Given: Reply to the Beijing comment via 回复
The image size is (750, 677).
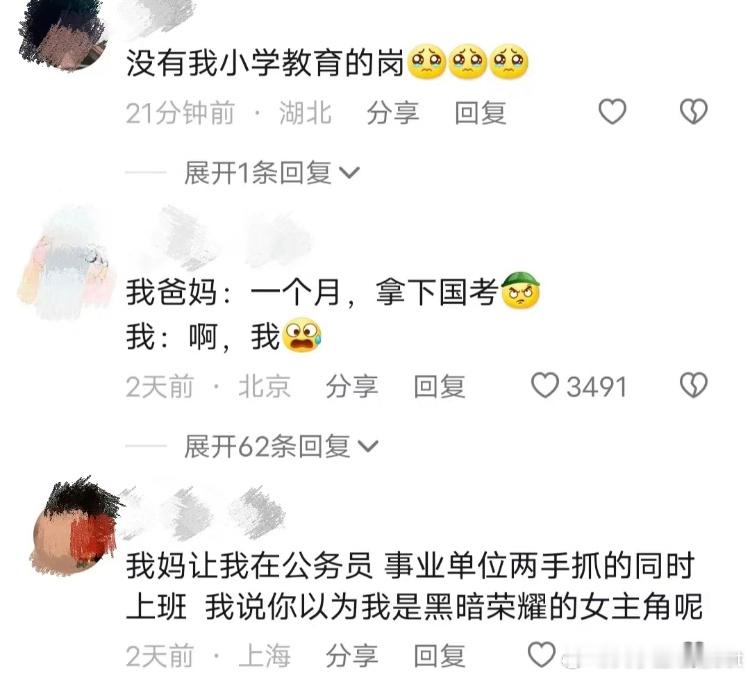Looking at the screenshot, I should (439, 387).
